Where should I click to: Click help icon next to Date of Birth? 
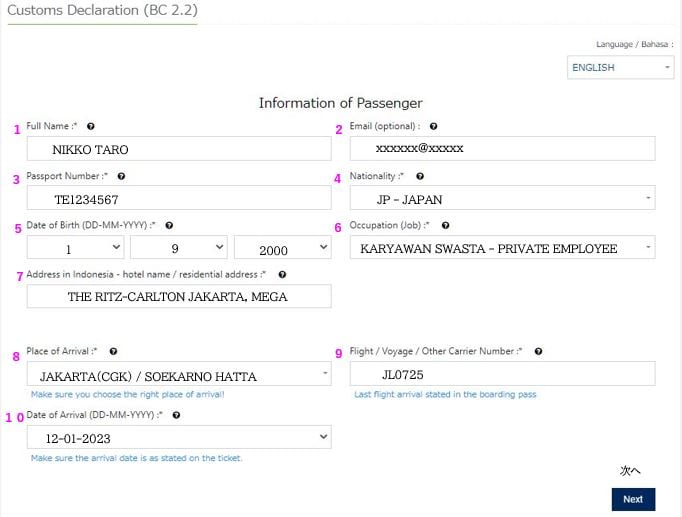(x=170, y=226)
